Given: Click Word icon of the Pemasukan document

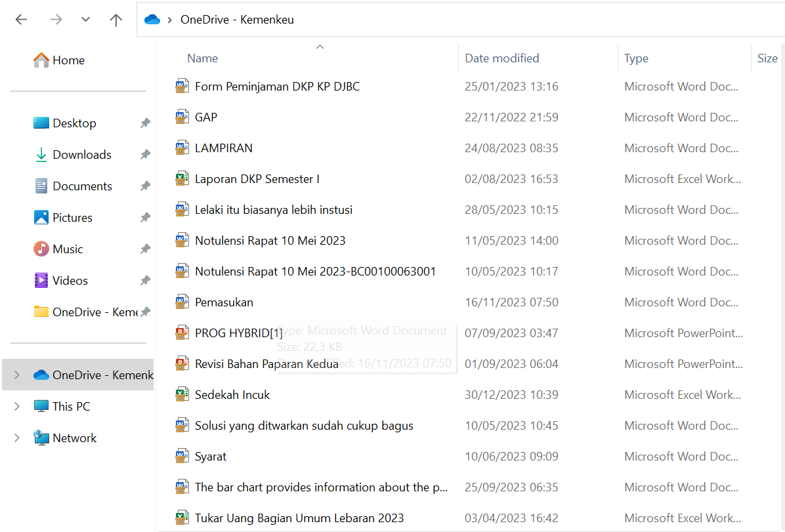Looking at the screenshot, I should (x=182, y=302).
